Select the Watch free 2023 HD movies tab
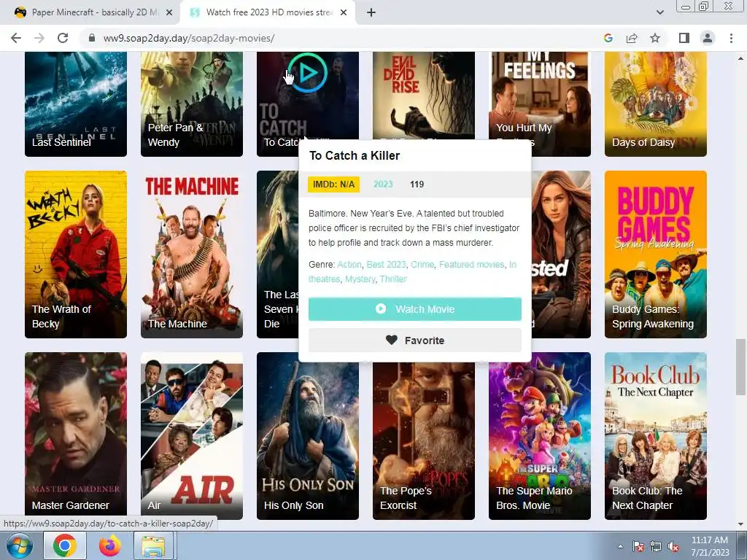 click(x=268, y=12)
